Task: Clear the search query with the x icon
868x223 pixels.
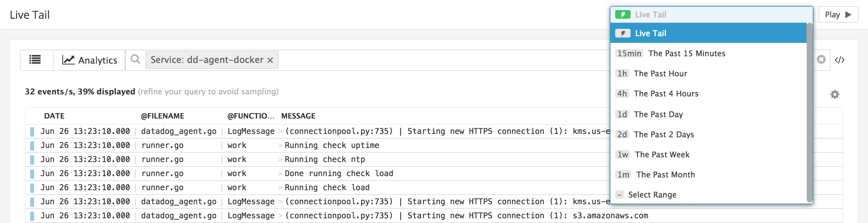Action: [821, 60]
